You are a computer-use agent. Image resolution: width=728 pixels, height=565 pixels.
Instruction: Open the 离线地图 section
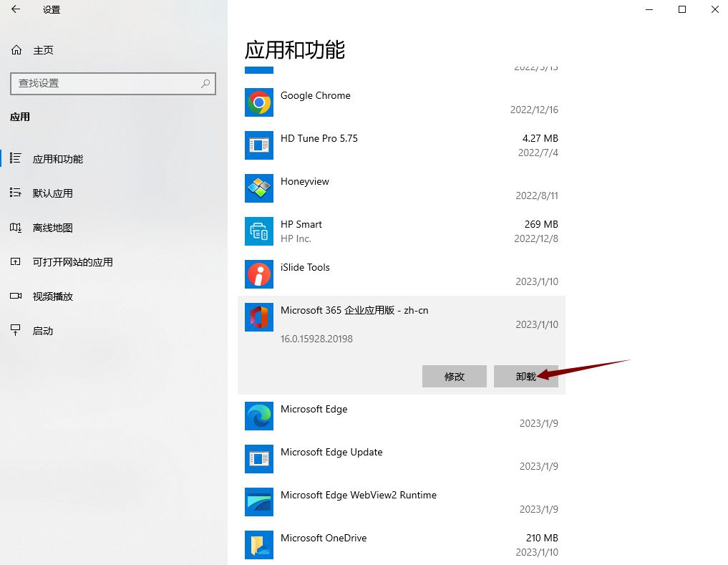pyautogui.click(x=52, y=228)
